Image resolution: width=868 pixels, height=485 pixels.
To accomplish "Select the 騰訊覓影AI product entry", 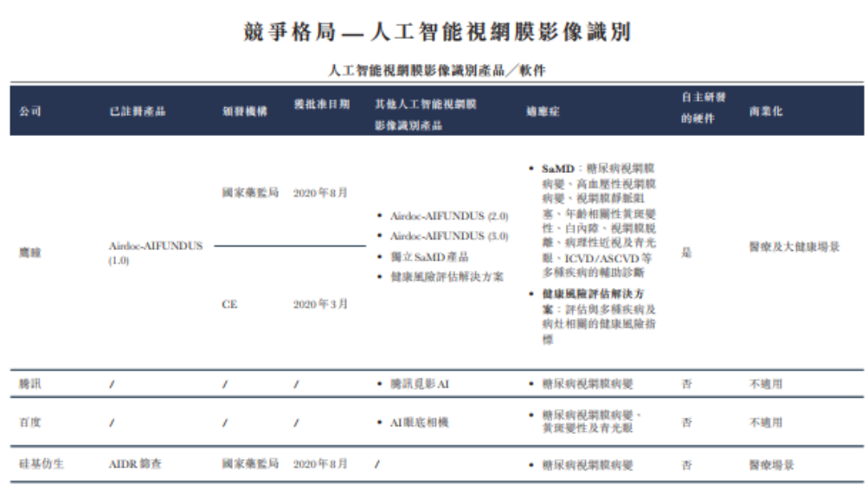I will point(419,383).
